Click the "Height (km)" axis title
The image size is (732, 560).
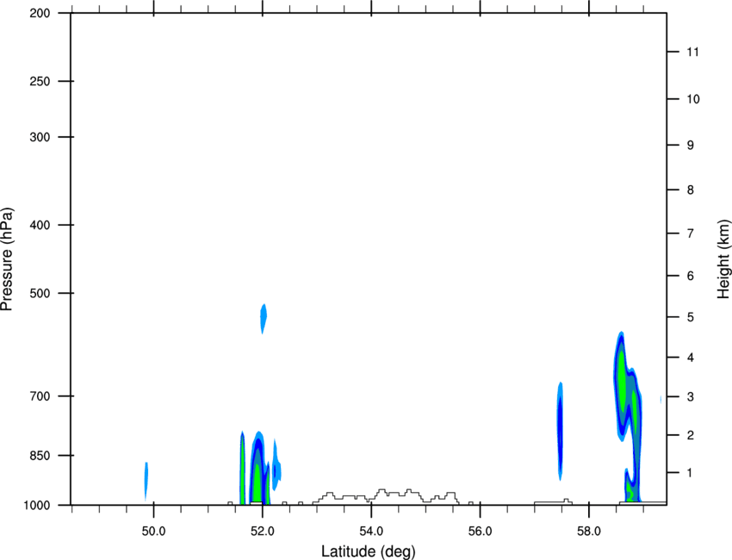pos(723,258)
